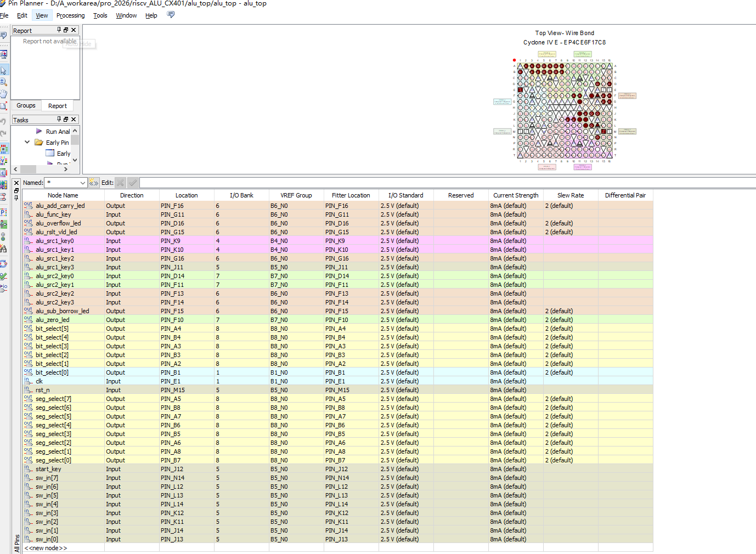
Task: Switch to the Report tab
Action: coord(57,106)
